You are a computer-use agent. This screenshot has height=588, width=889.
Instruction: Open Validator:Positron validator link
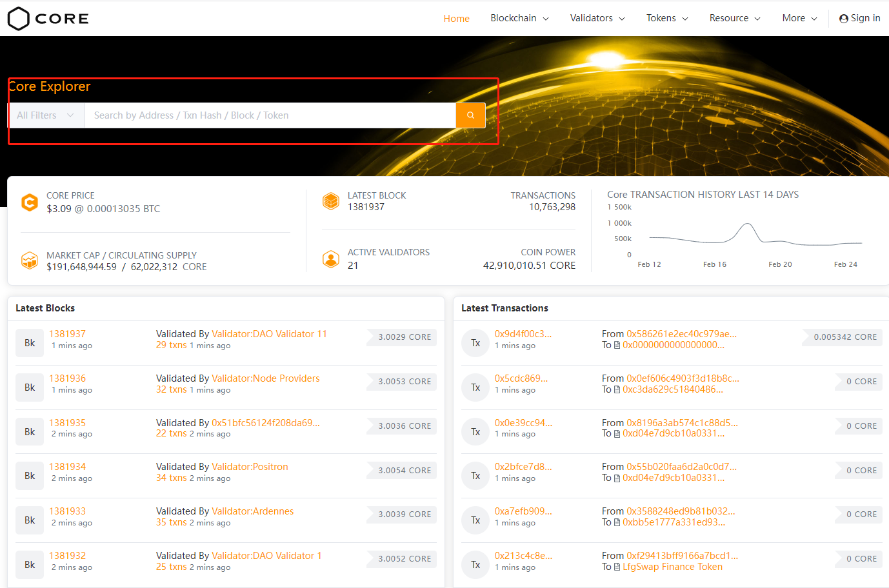point(250,467)
